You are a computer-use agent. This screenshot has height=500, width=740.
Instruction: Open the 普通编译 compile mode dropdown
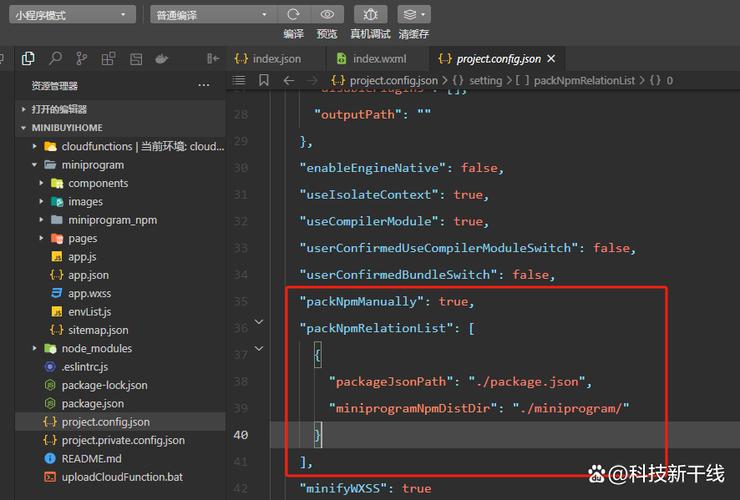(x=213, y=15)
